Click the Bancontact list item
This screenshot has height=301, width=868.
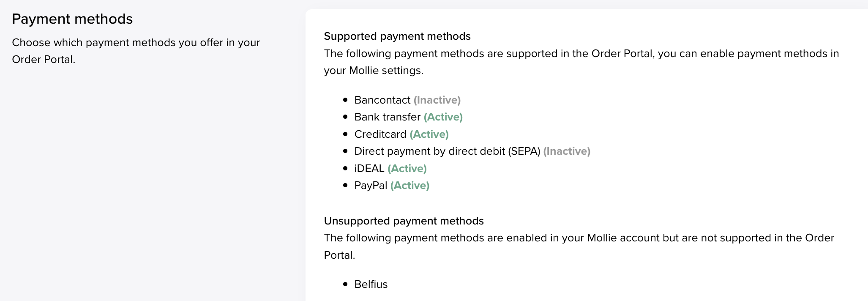click(x=382, y=100)
